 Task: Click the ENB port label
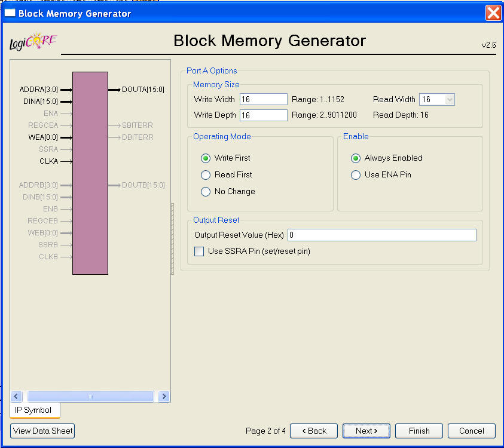[50, 209]
